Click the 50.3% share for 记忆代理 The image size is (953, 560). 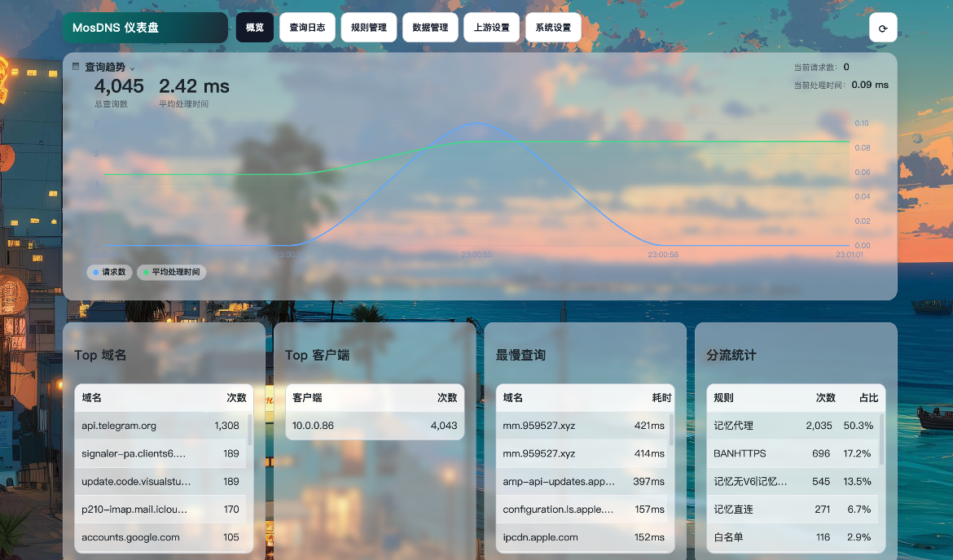(859, 426)
